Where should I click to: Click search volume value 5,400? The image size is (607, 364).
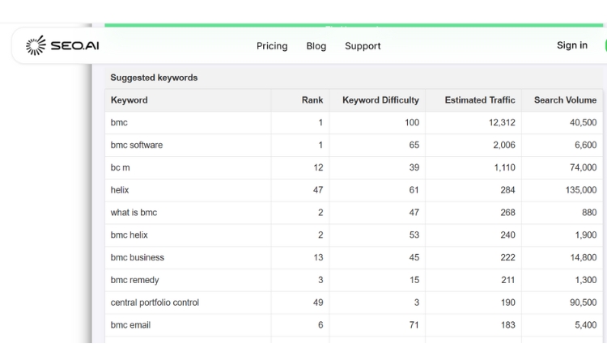point(586,325)
